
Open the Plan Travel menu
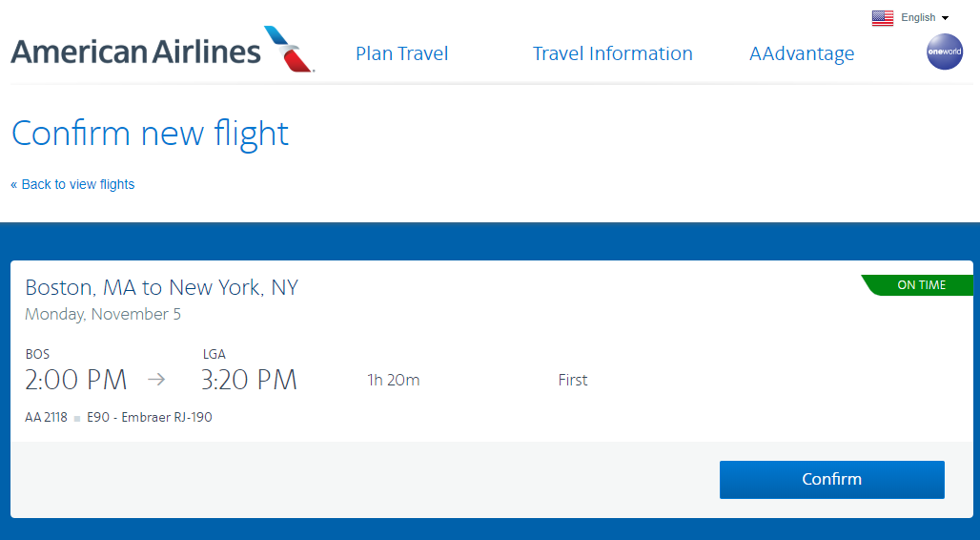401,53
